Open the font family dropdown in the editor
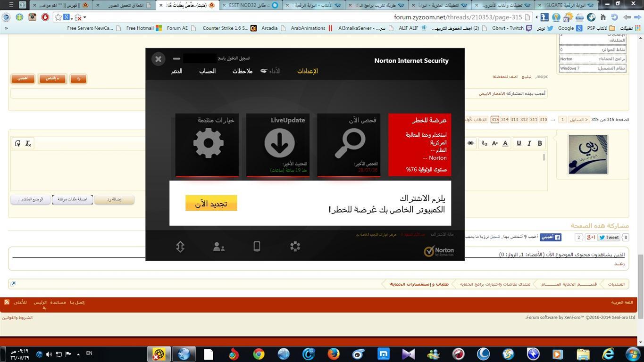The height and width of the screenshot is (362, 644). [484, 143]
